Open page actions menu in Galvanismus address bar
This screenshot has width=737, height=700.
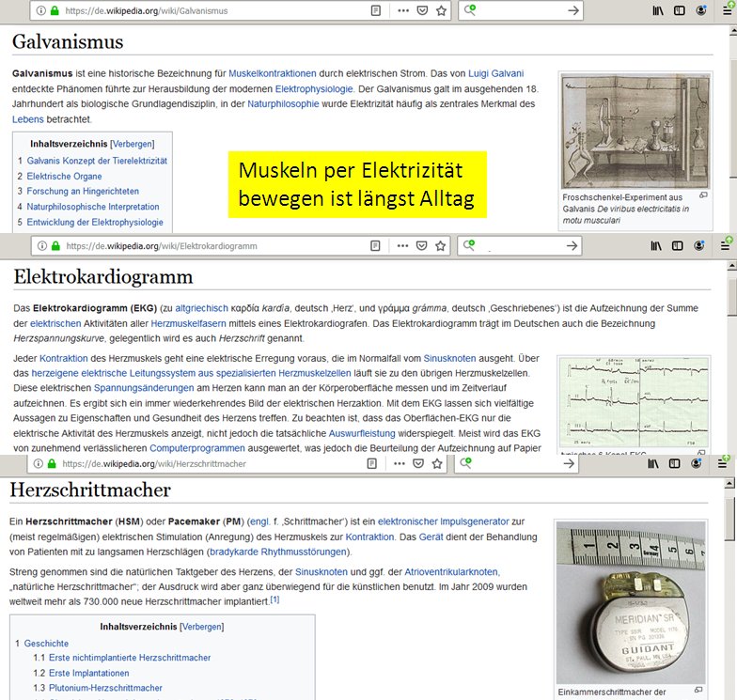[x=402, y=10]
